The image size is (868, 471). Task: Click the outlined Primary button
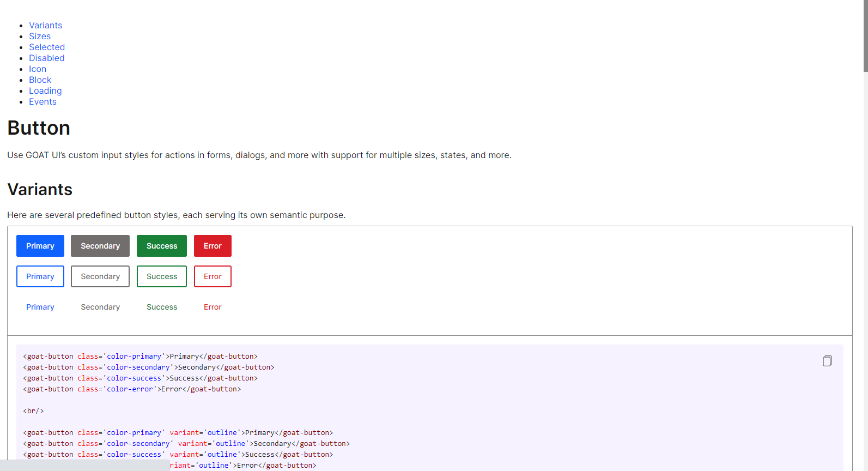pos(40,276)
